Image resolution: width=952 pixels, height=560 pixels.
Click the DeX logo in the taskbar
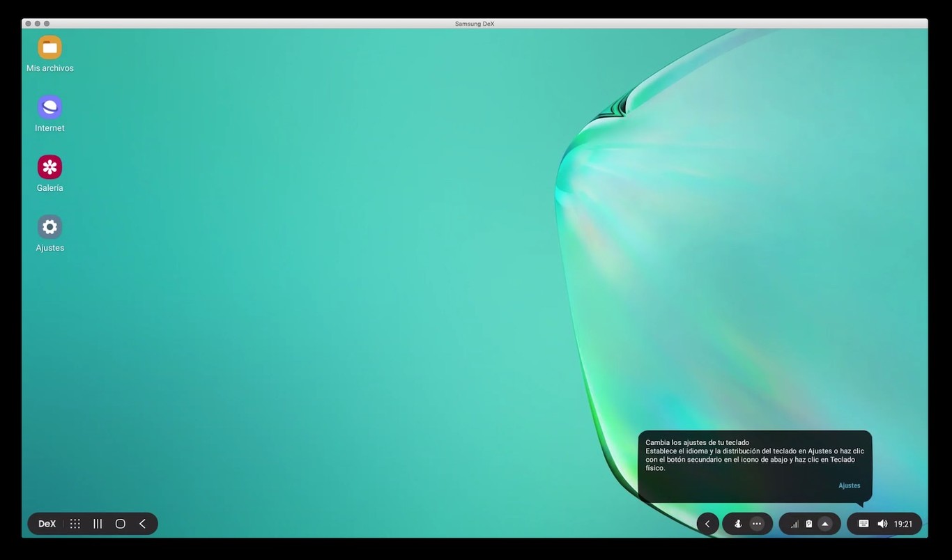(46, 524)
